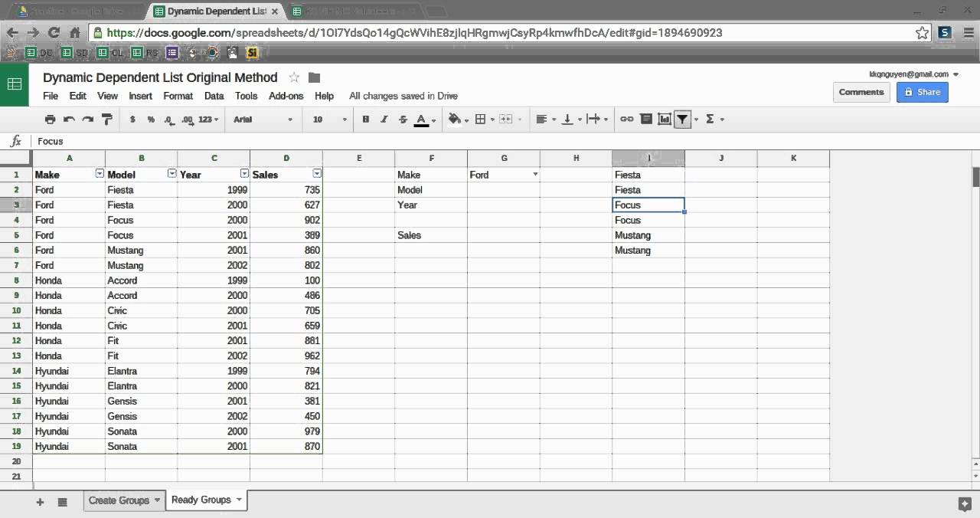Toggle italic formatting
This screenshot has width=980, height=518.
pos(384,119)
